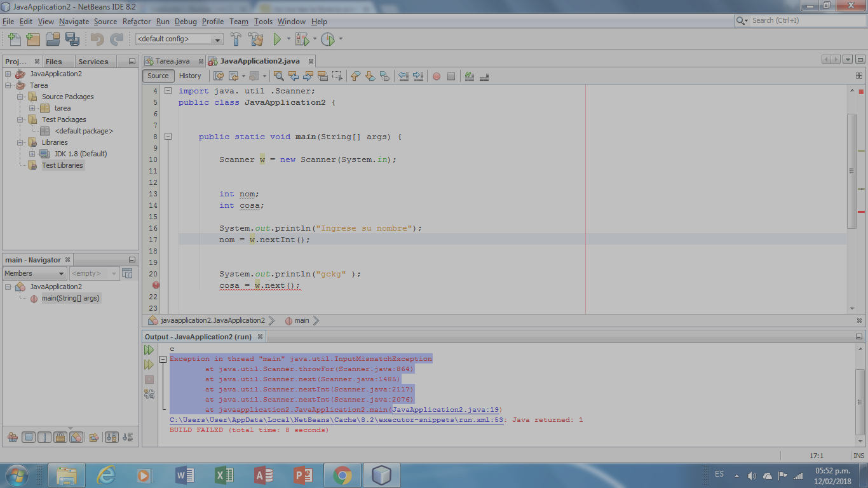The width and height of the screenshot is (868, 488).
Task: Click the Find Selection magnifier icon
Action: [x=278, y=76]
